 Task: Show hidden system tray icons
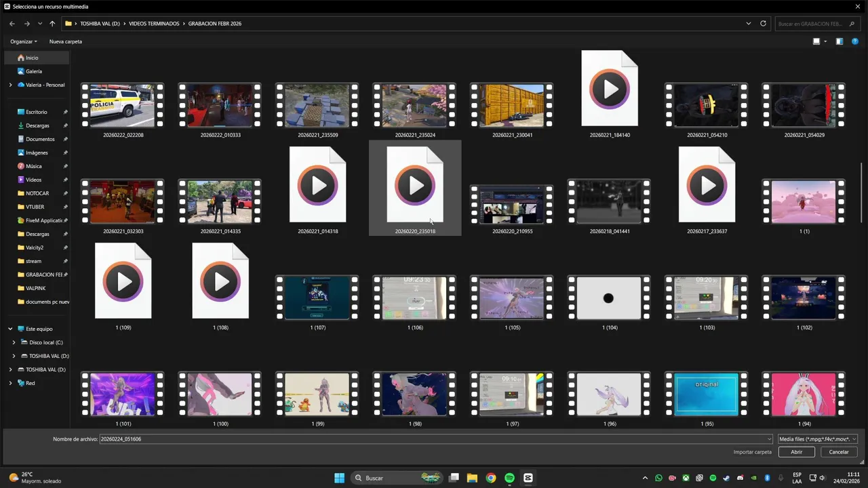coord(645,478)
